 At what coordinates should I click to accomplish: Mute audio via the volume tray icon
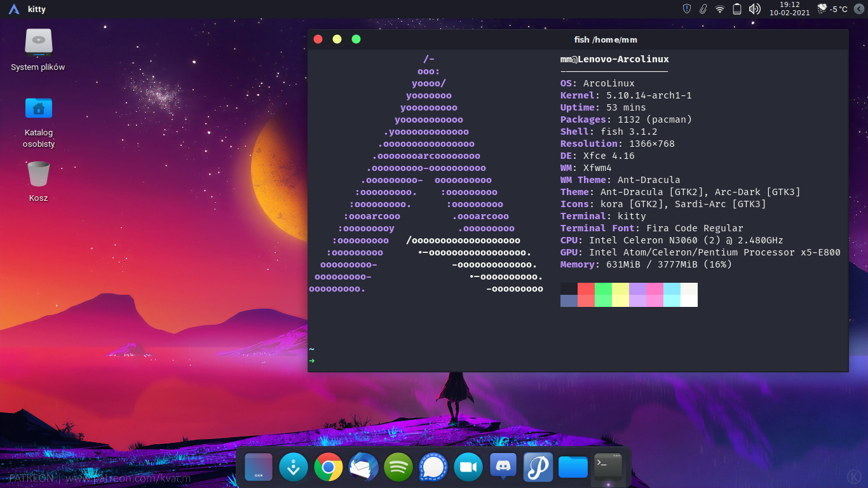click(x=753, y=9)
